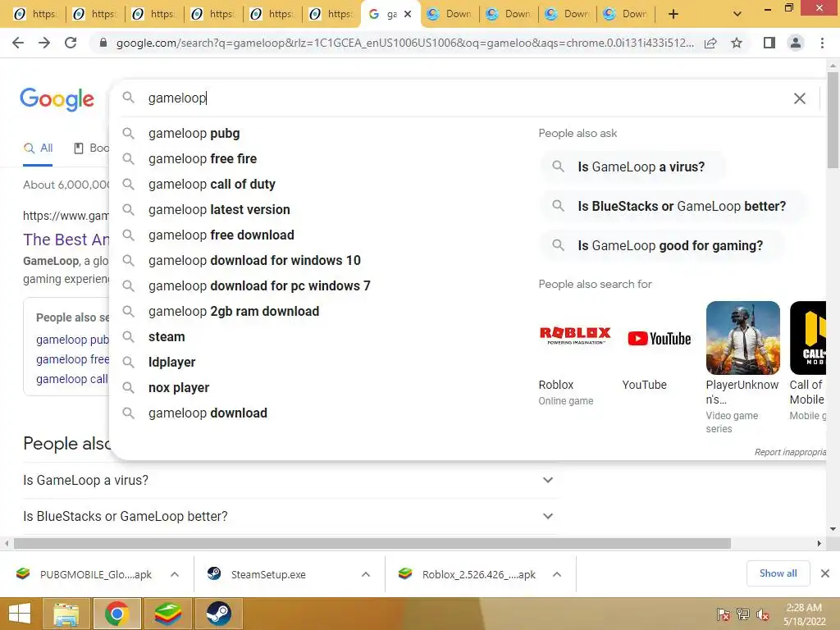Open the tab search chevron
840x630 pixels.
point(737,14)
